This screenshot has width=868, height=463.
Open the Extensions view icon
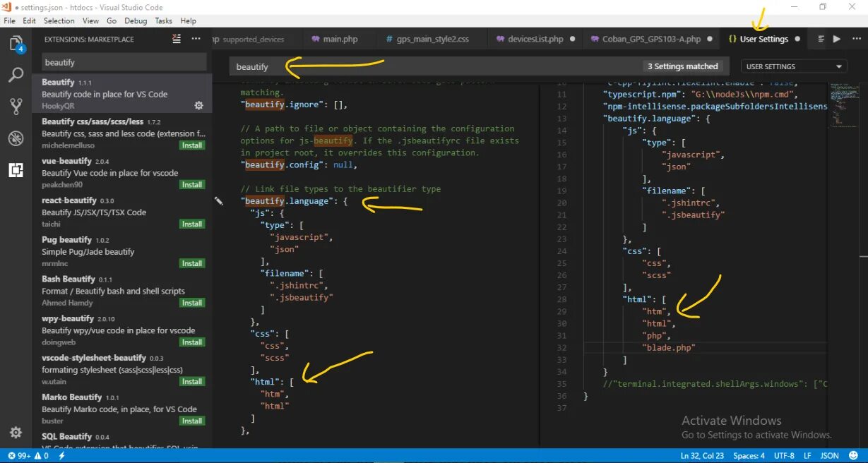tap(16, 169)
